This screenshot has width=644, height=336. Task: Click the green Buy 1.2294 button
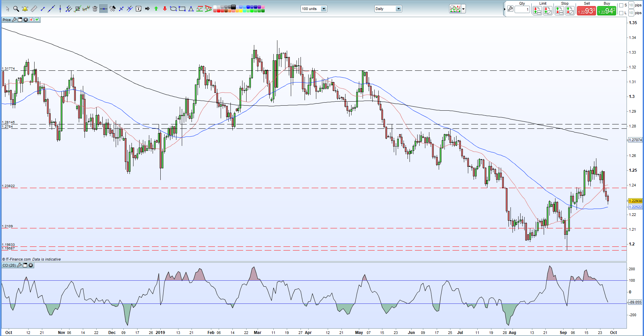pyautogui.click(x=607, y=11)
